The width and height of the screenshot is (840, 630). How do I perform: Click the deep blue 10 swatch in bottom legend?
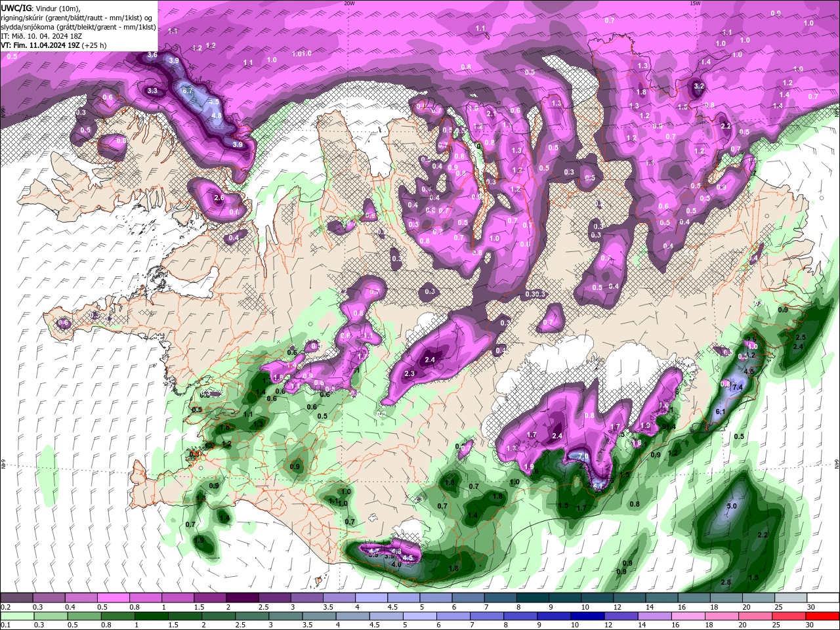587,616
